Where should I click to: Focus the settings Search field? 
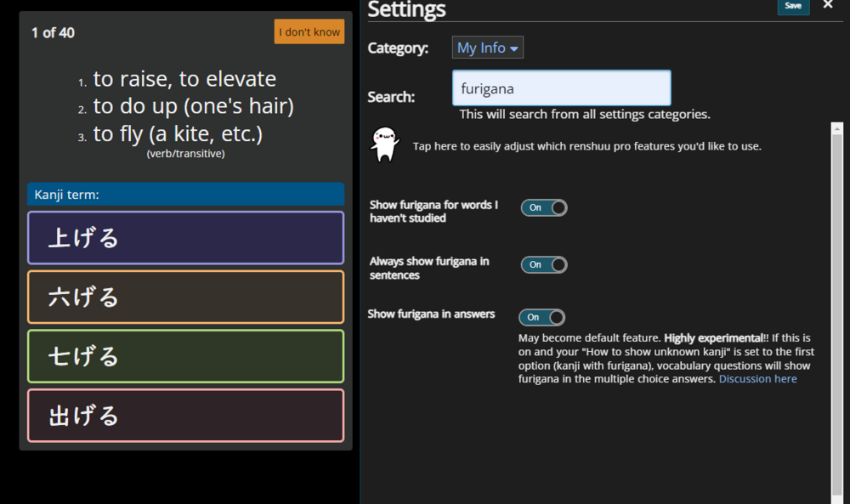561,88
